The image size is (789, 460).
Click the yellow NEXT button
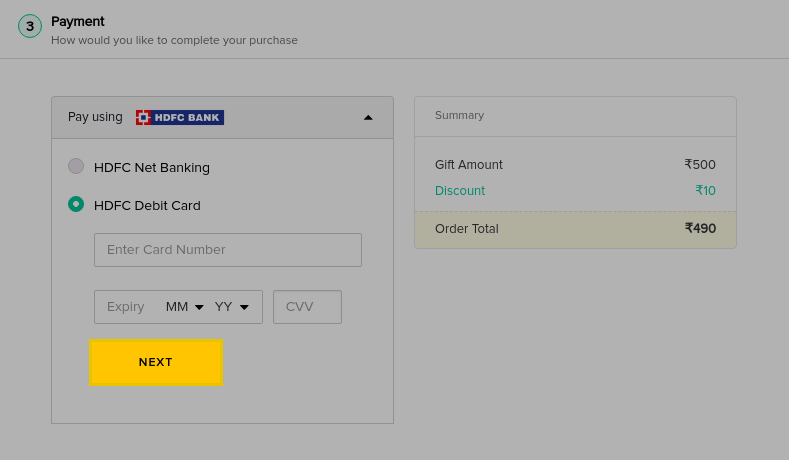pyautogui.click(x=156, y=362)
